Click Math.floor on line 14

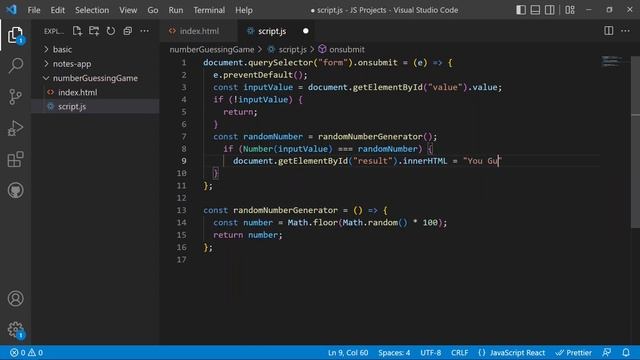pyautogui.click(x=313, y=222)
